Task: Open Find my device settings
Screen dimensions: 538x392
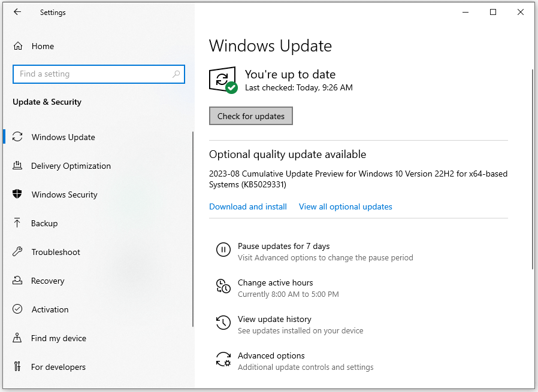Action: tap(59, 338)
